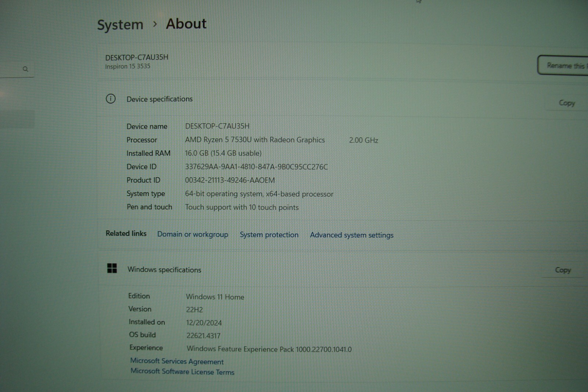
Task: Open System protection link
Action: click(269, 235)
